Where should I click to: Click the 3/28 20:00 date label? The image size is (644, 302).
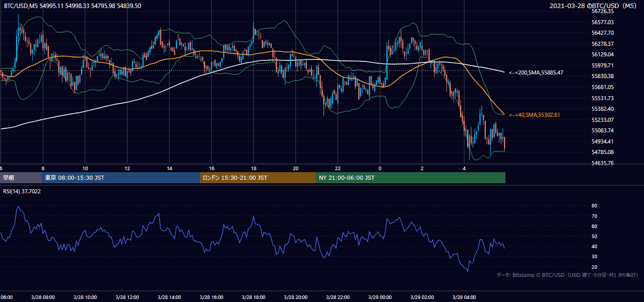click(x=296, y=297)
